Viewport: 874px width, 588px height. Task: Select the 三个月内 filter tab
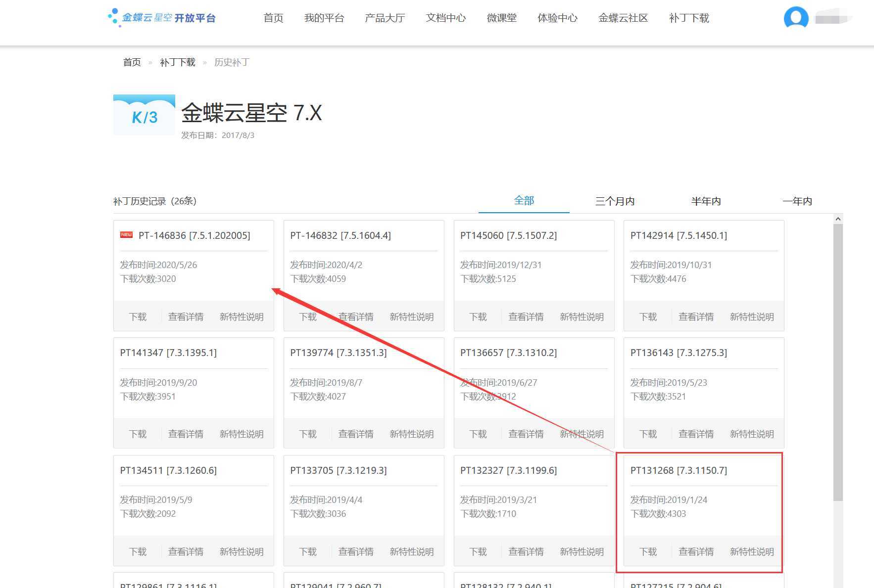615,201
